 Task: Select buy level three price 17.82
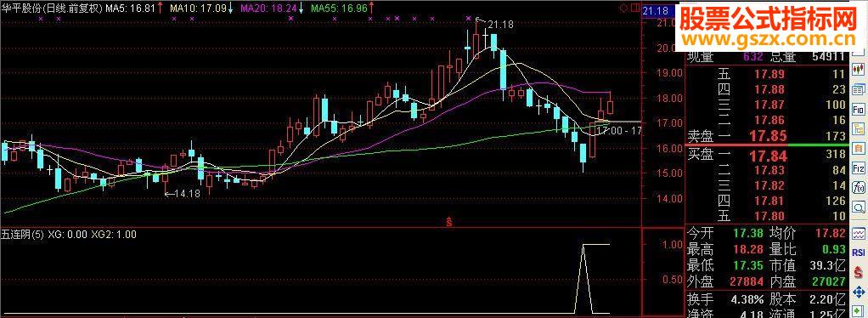click(769, 185)
